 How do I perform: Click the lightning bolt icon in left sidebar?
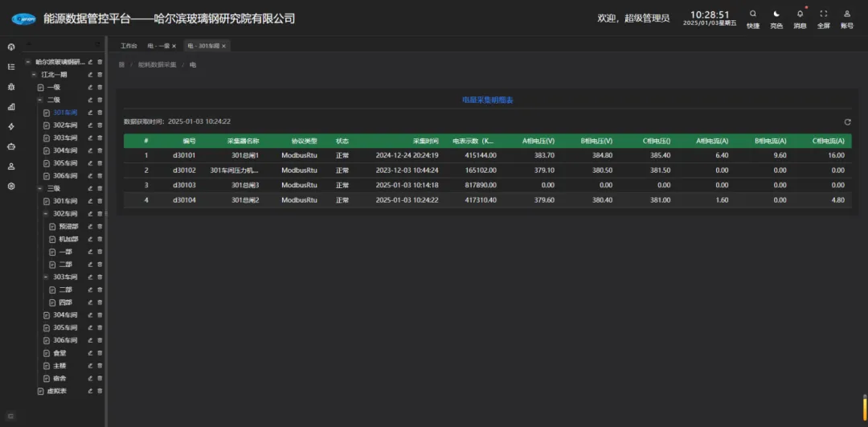pos(11,126)
